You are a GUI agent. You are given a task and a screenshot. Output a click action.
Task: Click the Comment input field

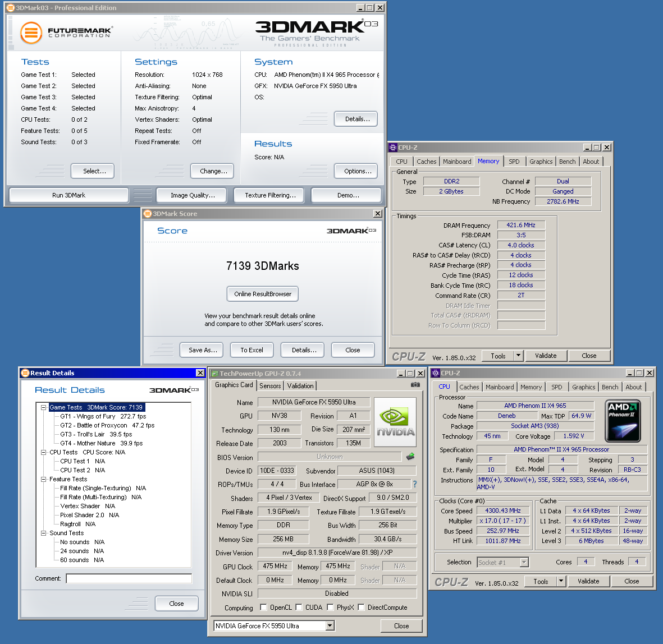click(x=129, y=578)
